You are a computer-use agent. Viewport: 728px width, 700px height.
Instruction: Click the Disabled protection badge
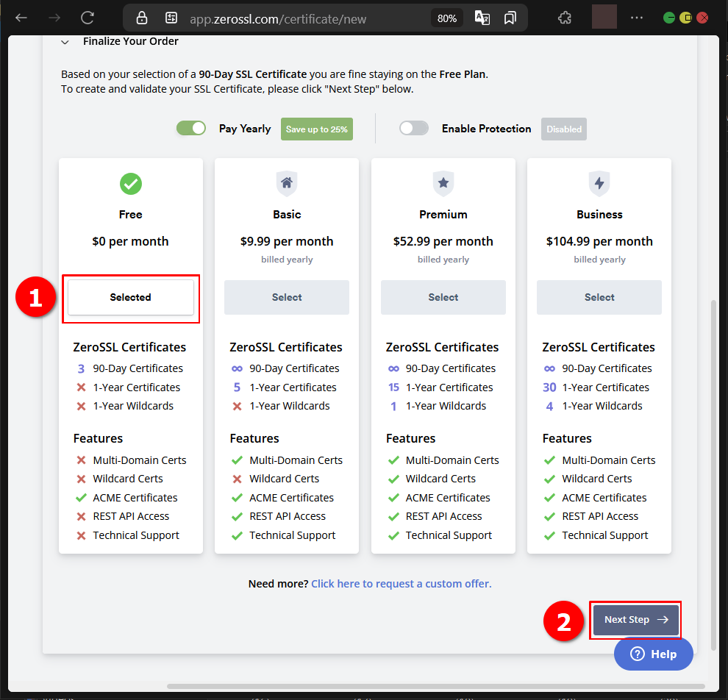(x=563, y=129)
